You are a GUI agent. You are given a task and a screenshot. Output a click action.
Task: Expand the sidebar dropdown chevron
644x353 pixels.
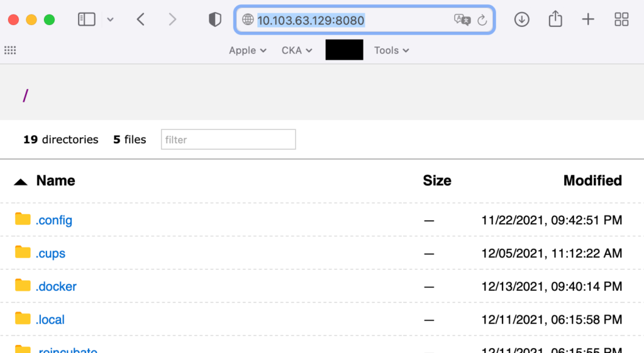pos(110,19)
